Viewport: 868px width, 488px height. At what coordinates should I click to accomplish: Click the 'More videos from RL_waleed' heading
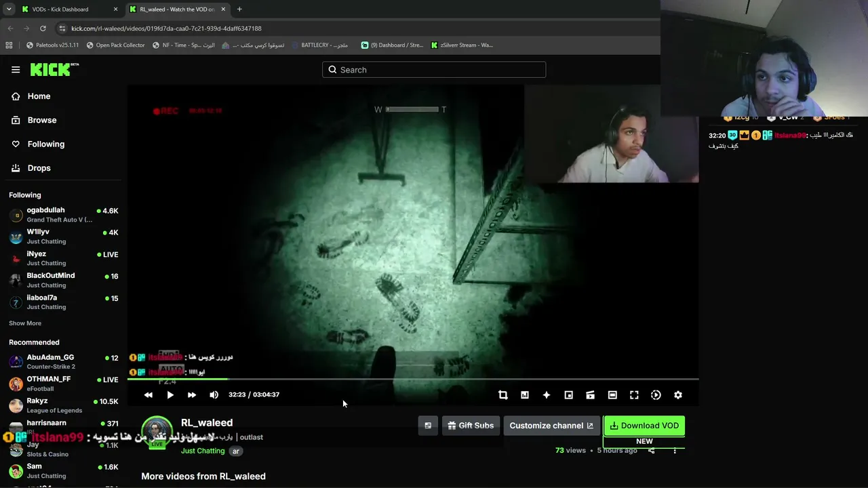(x=203, y=476)
